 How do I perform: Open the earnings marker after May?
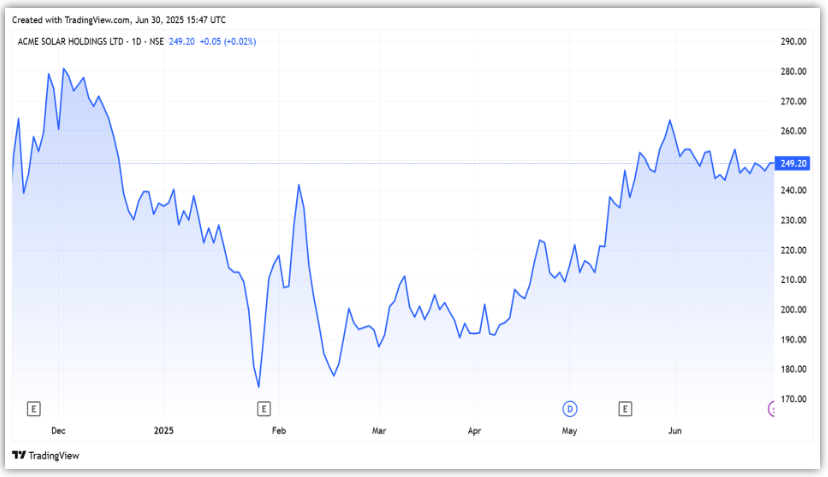click(x=626, y=408)
